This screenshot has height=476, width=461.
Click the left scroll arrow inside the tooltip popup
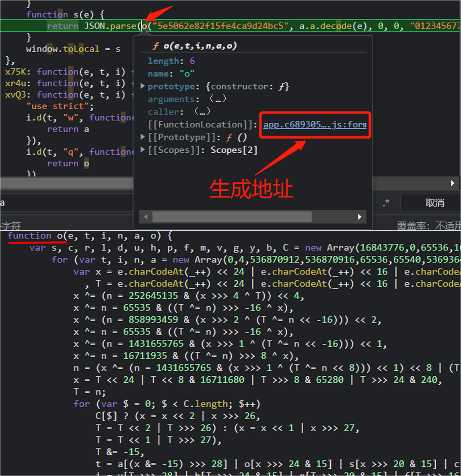pyautogui.click(x=146, y=217)
